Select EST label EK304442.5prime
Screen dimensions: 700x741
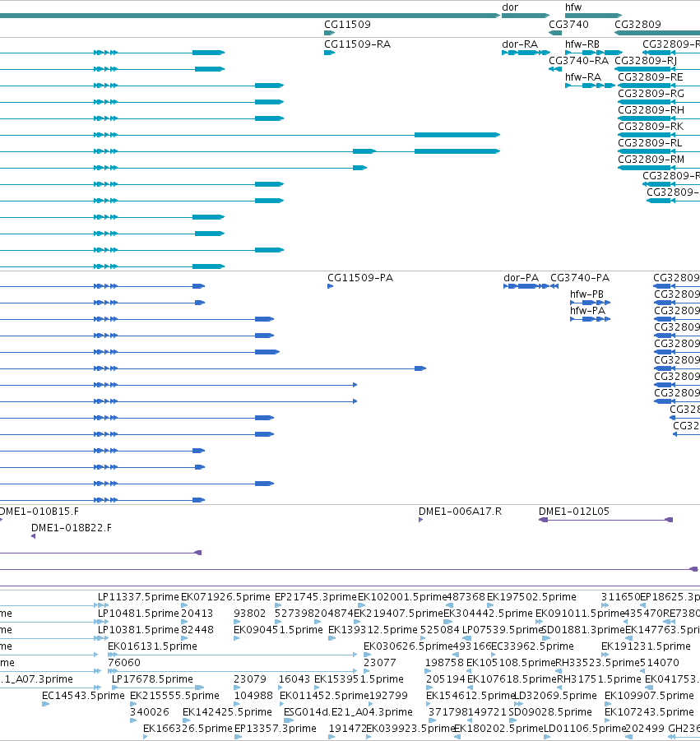pyautogui.click(x=488, y=614)
